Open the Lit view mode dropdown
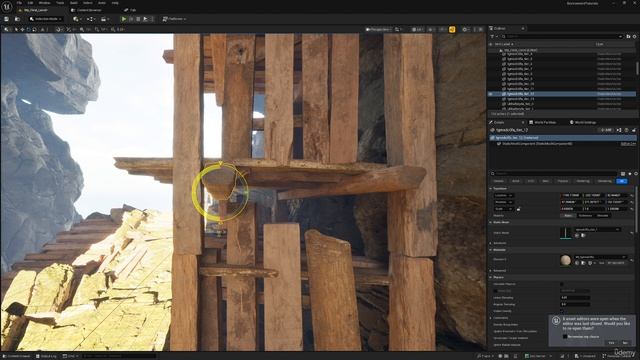640x360 pixels. (417, 29)
